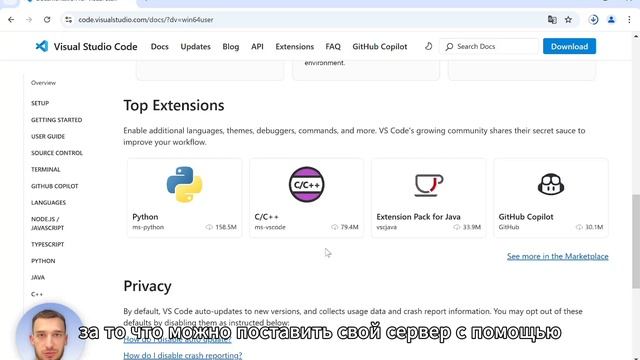This screenshot has width=640, height=360.
Task: Click the 30.1M download count
Action: click(594, 227)
